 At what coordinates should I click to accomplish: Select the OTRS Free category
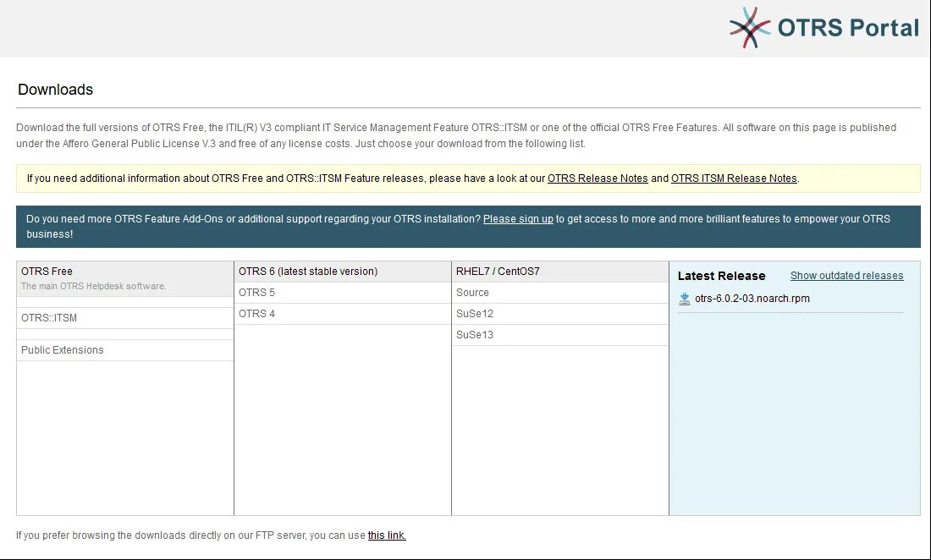(47, 271)
